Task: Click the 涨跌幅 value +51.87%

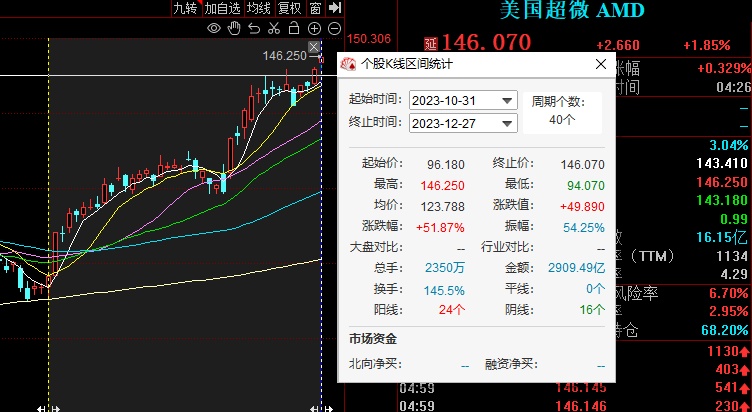Action: 440,228
